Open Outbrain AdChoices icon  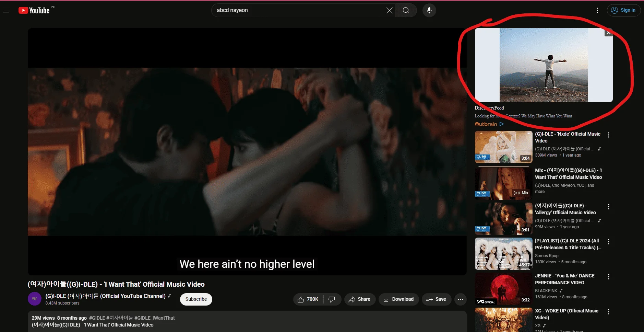502,124
